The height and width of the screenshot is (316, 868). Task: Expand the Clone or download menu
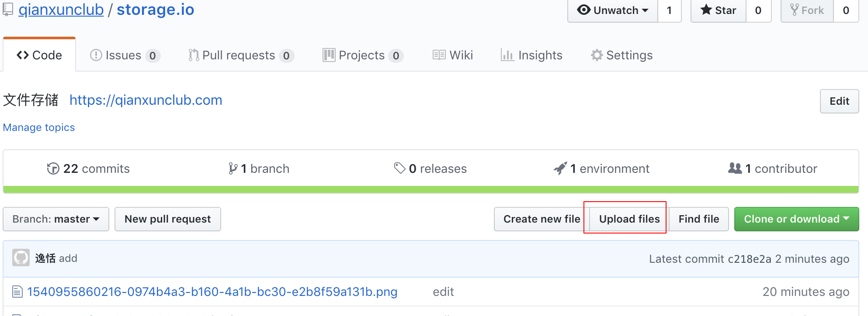coord(796,219)
